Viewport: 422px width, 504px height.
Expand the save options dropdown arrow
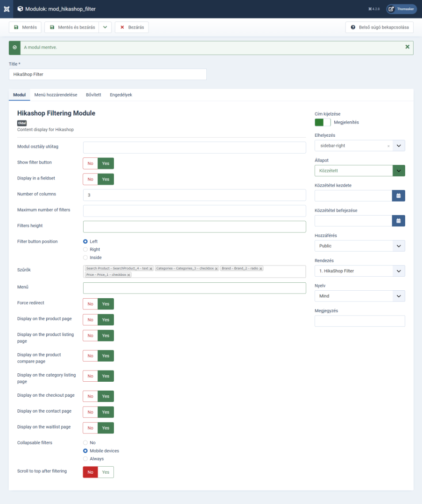105,28
